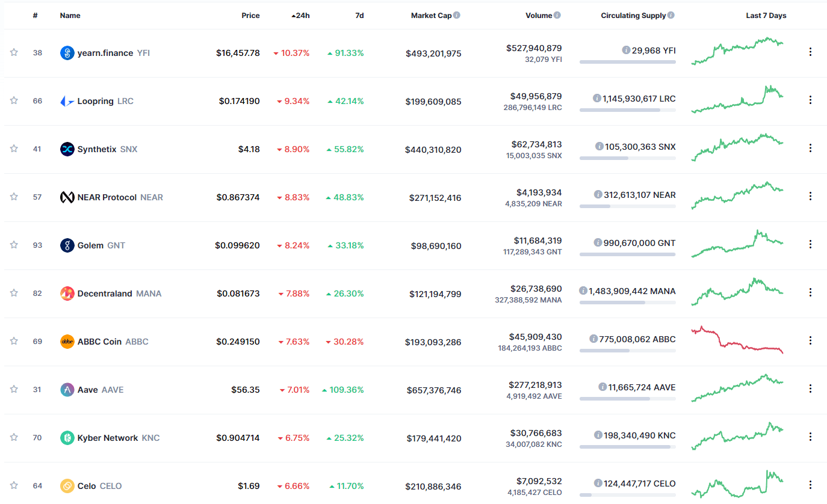Star Loopring as a favorite
Screen dimensions: 827x504
coord(14,100)
